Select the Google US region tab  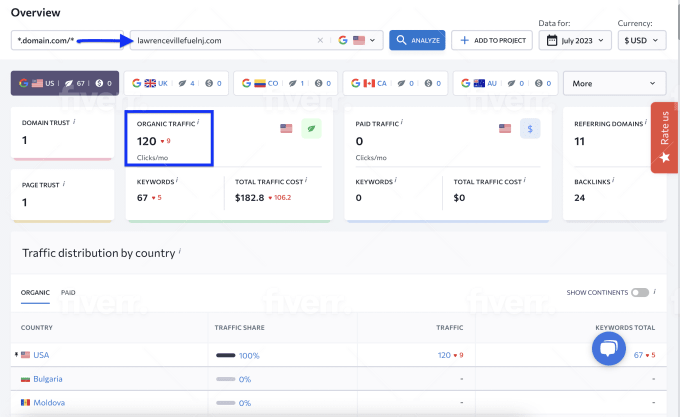[x=65, y=83]
